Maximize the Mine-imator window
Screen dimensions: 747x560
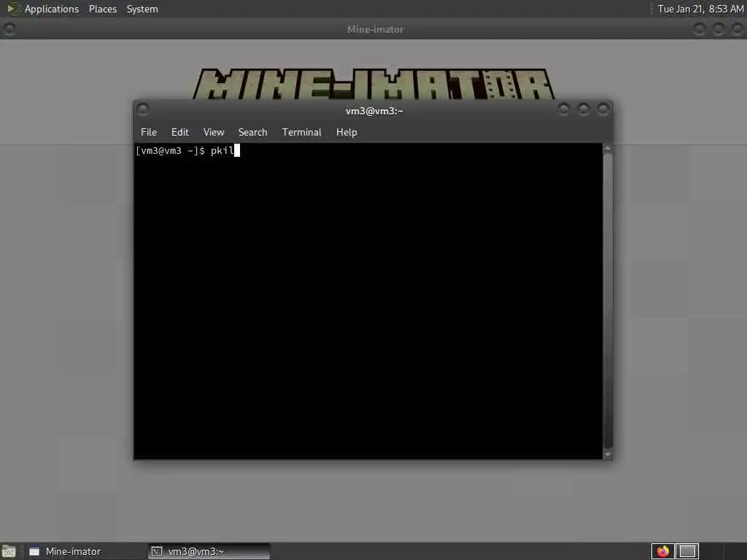point(719,29)
